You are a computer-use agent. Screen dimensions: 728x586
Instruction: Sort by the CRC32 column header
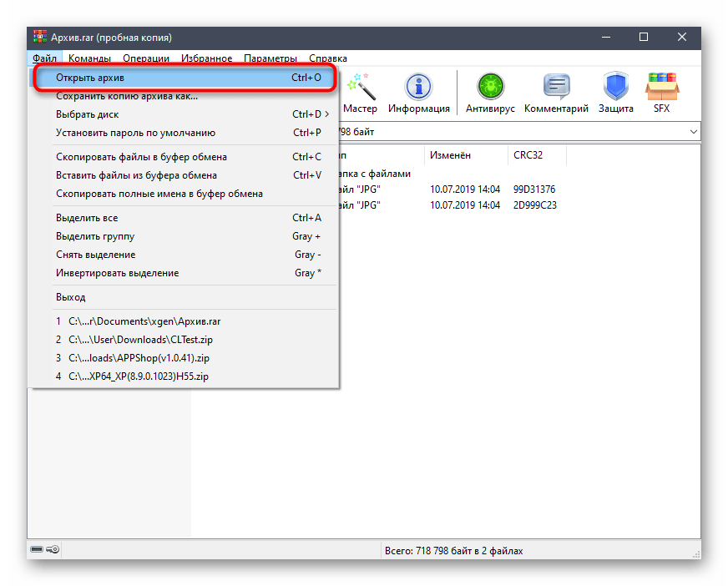click(x=538, y=155)
